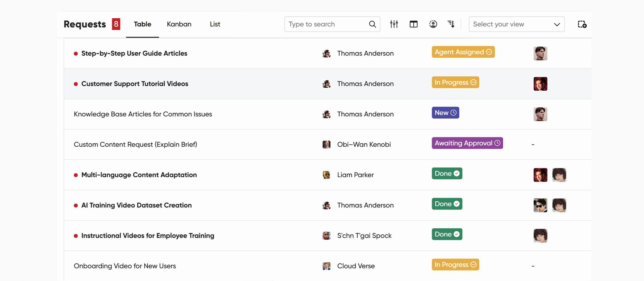Click the user assignee filter icon

point(433,24)
